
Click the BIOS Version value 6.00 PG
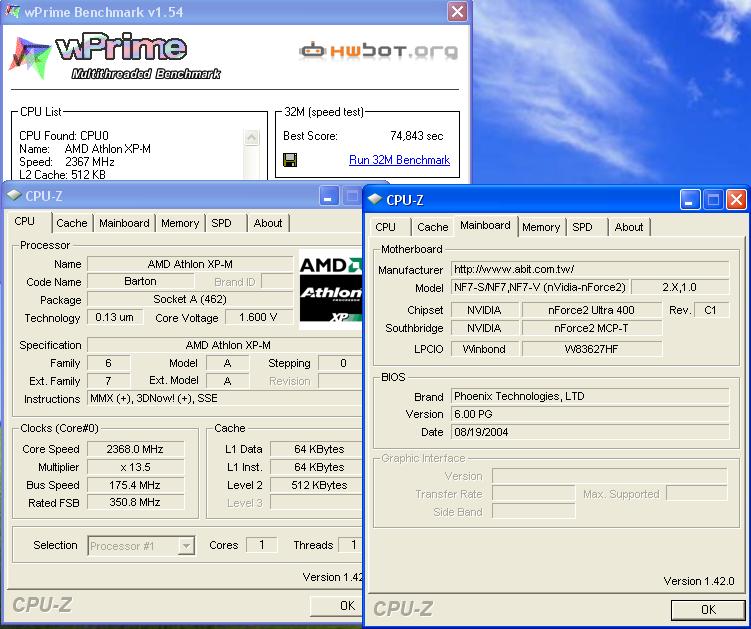(590, 414)
